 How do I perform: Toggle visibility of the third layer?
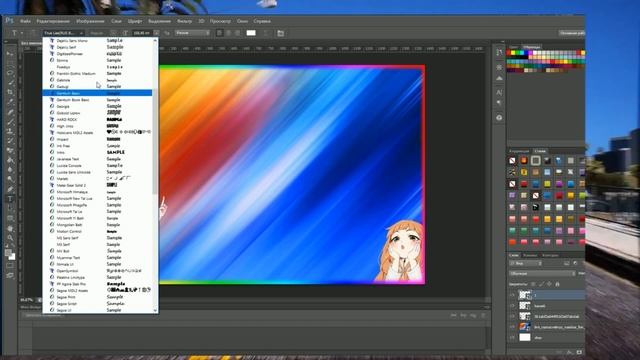(512, 316)
